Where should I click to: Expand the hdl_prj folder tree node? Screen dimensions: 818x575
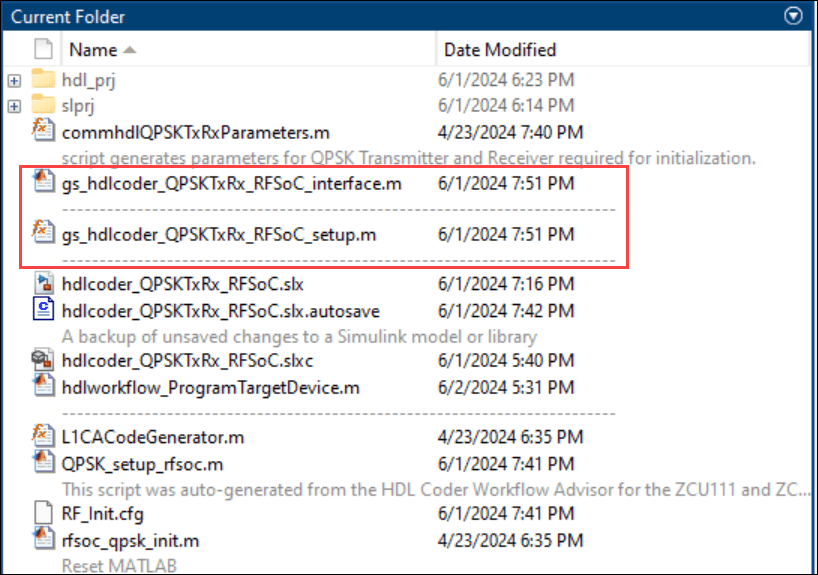click(x=14, y=80)
